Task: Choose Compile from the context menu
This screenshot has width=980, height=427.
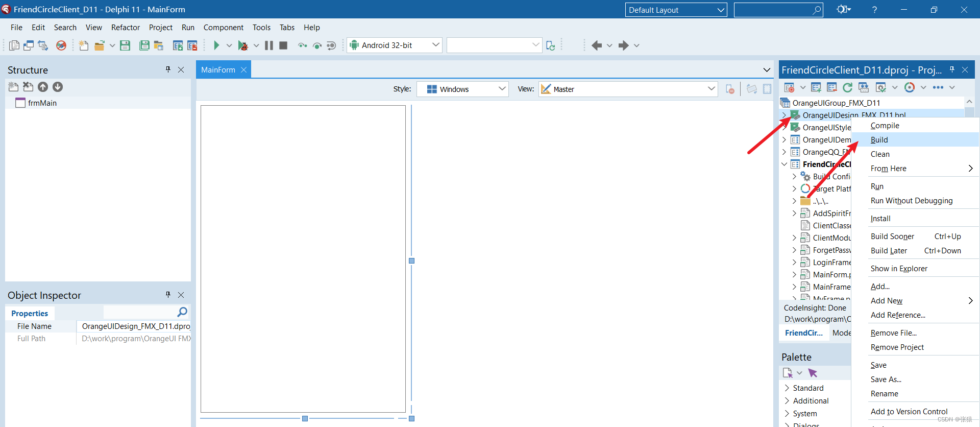Action: (x=916, y=126)
